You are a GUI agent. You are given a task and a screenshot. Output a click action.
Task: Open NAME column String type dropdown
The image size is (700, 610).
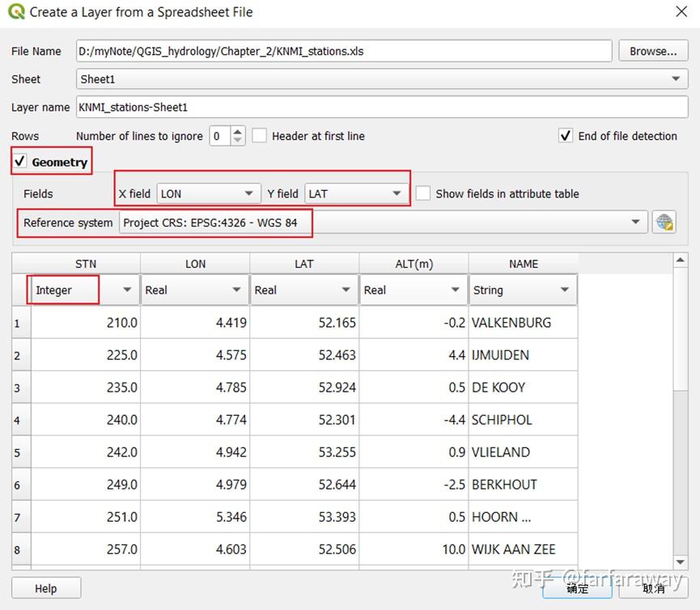coord(522,290)
